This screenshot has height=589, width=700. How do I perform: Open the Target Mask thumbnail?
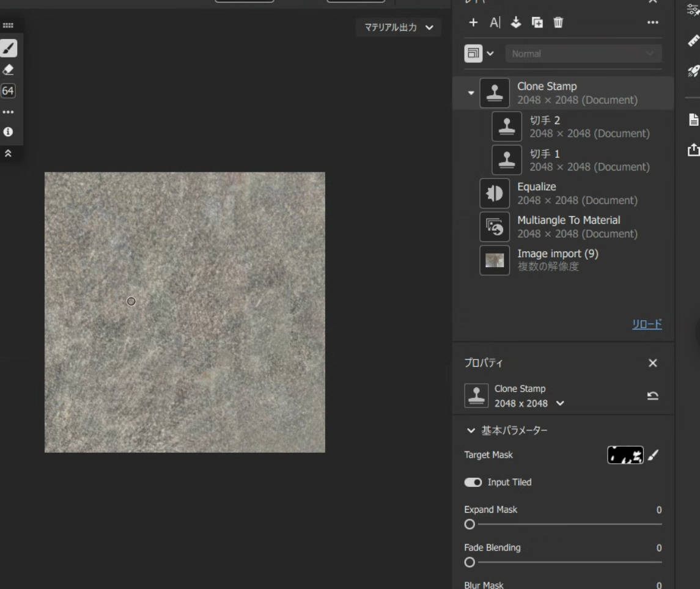coord(625,455)
